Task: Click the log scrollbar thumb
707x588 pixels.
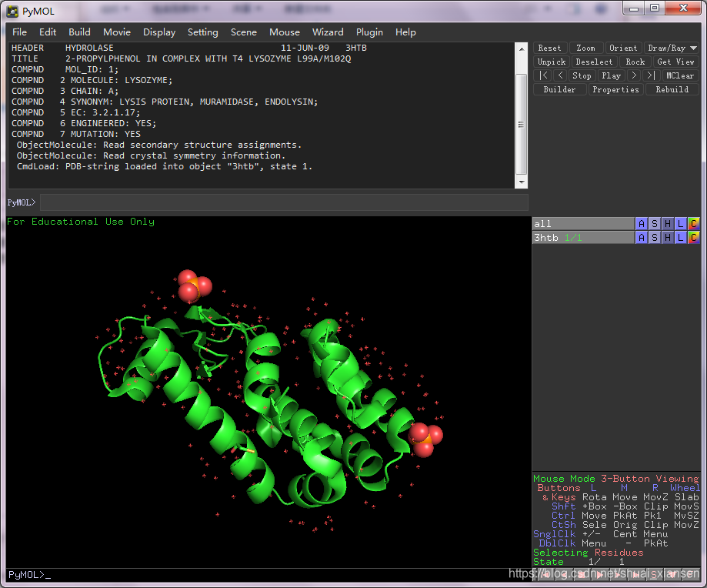Action: (x=522, y=124)
